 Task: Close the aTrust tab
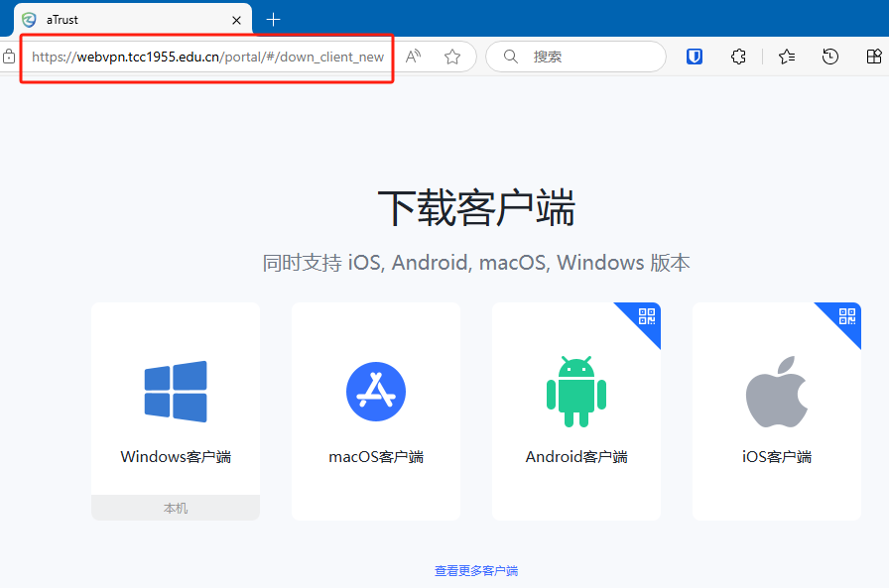pyautogui.click(x=236, y=19)
